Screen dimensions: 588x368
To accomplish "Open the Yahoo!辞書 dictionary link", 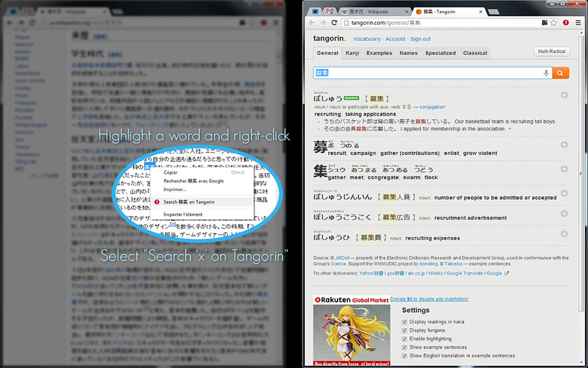I will coord(371,273).
